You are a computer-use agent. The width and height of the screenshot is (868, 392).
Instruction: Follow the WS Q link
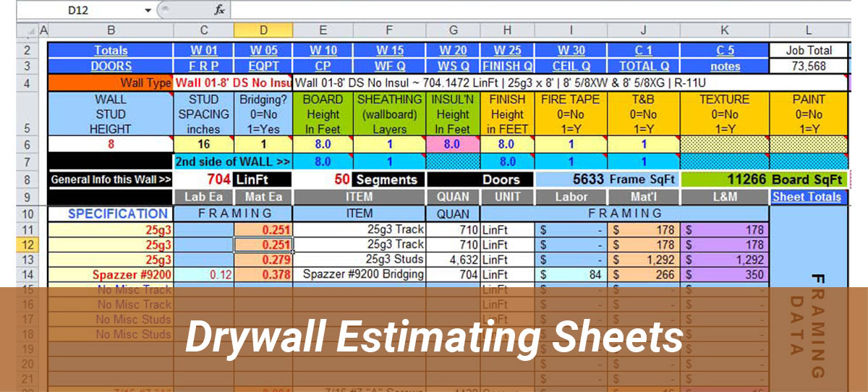453,66
